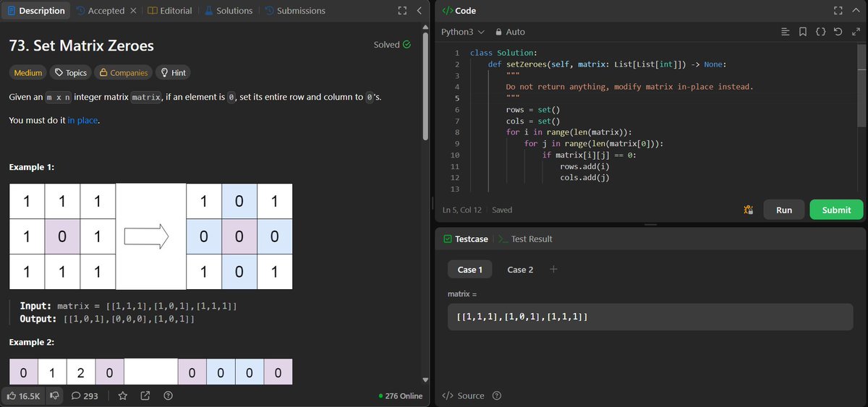Upvote the problem with the 16.5K thumbs-up

(x=23, y=395)
